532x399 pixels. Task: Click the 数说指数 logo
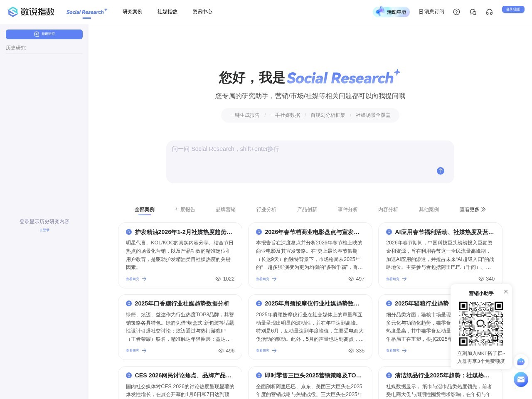tap(31, 12)
